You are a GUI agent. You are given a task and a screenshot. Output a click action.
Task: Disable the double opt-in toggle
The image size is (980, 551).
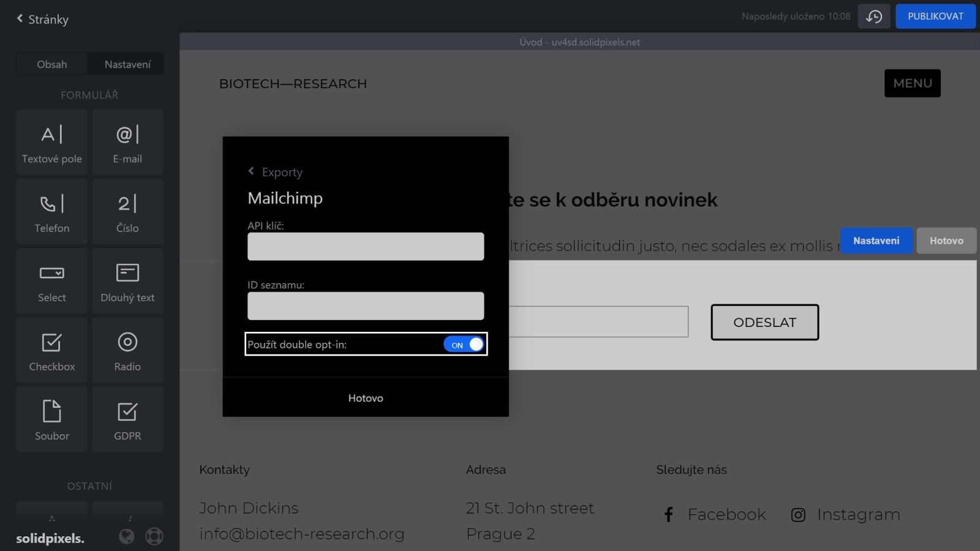465,344
